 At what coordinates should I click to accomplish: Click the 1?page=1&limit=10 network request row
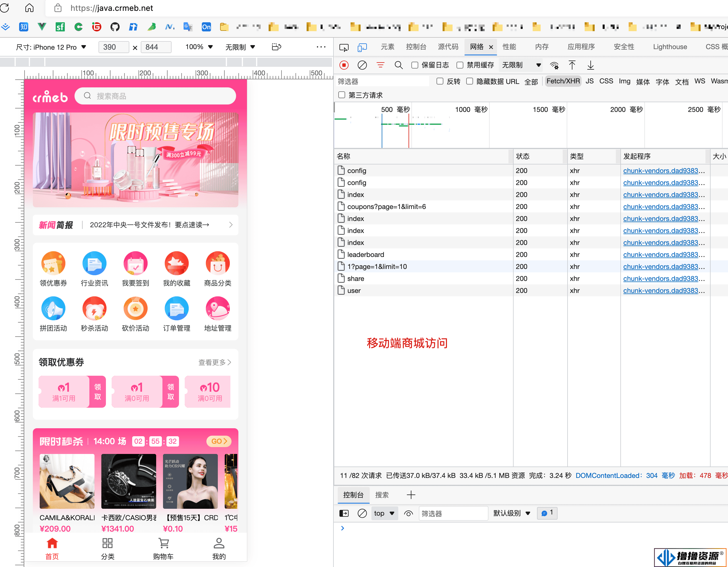[x=423, y=266]
